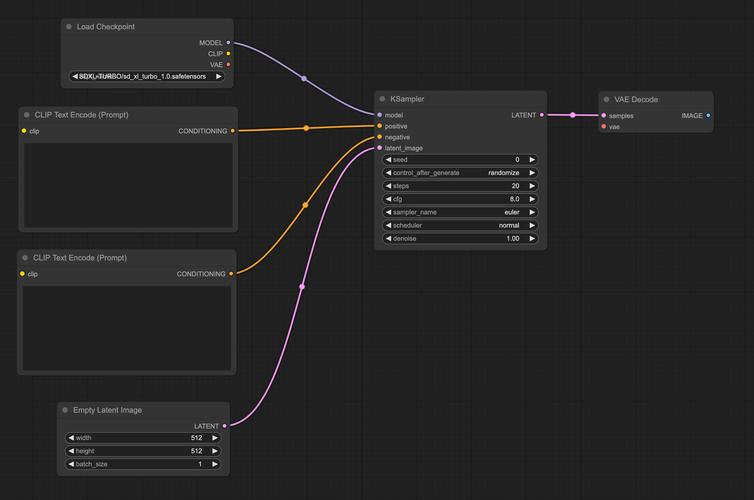Select next checkpoint with right arrow
This screenshot has height=500, width=754.
click(219, 76)
